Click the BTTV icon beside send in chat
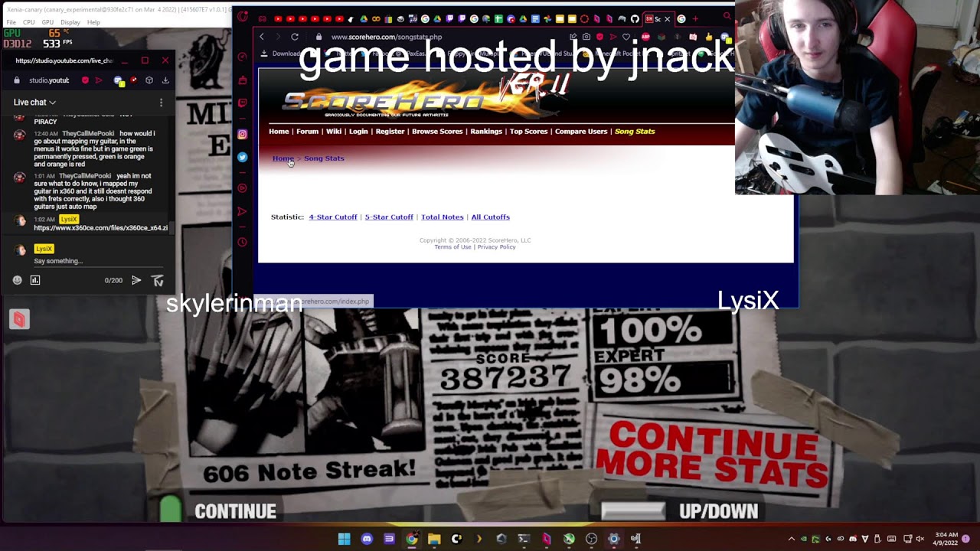The width and height of the screenshot is (980, 551). 158,280
